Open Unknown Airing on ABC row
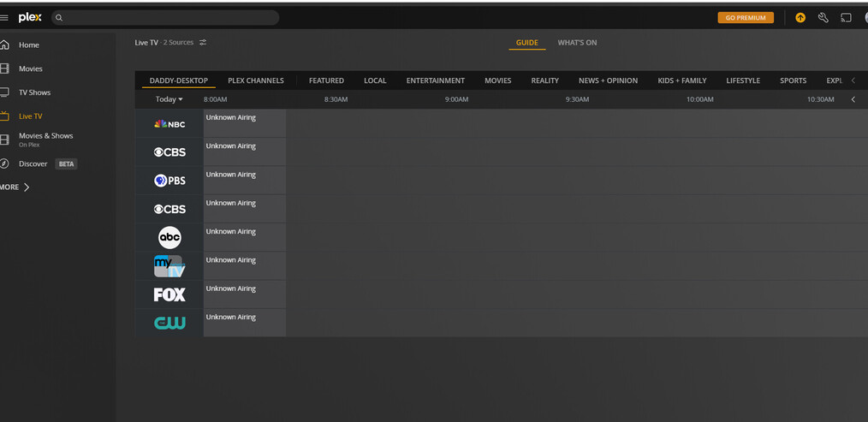This screenshot has height=422, width=868. tap(245, 237)
